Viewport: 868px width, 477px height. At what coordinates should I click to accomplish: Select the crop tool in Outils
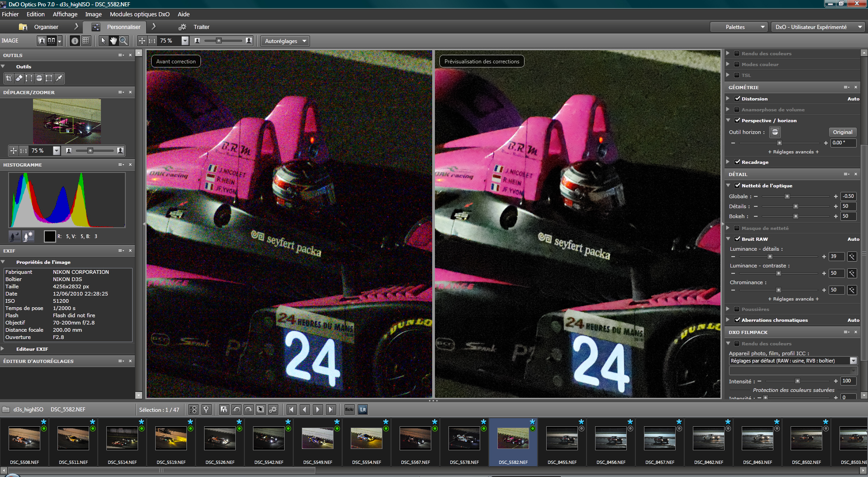click(x=9, y=78)
